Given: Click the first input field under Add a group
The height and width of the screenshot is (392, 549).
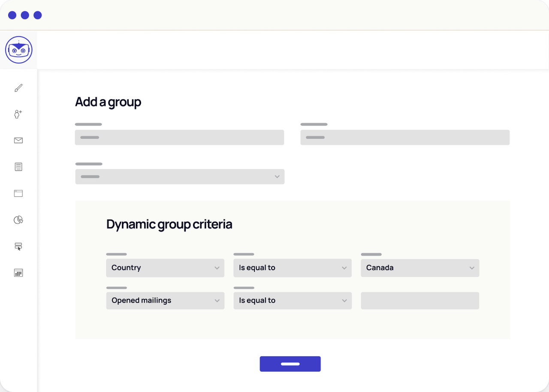Looking at the screenshot, I should (179, 137).
